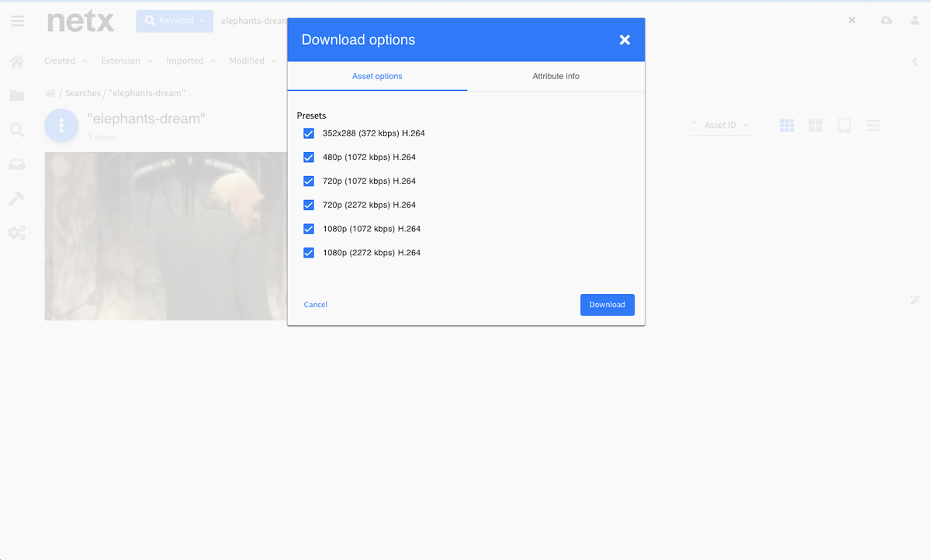Click the Cancel link in dialog

pyautogui.click(x=316, y=305)
